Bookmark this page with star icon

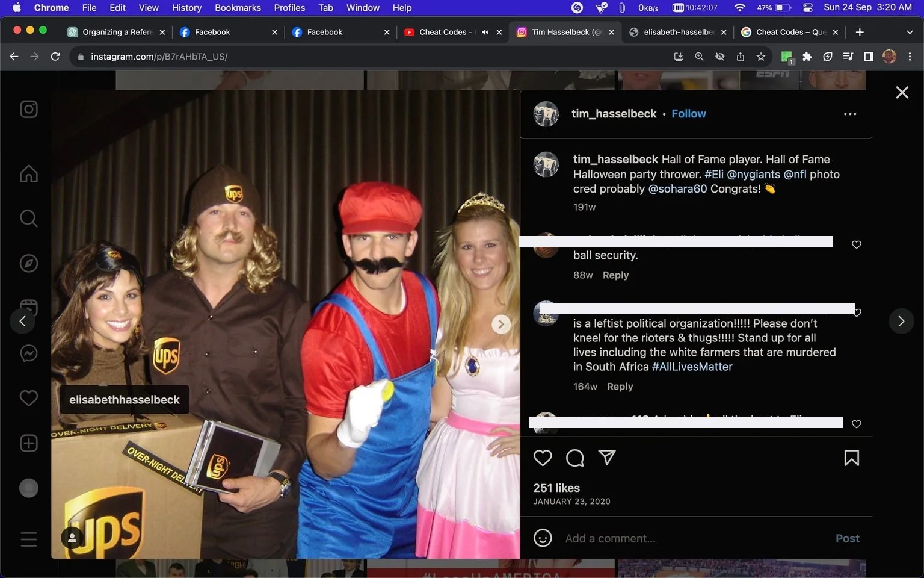click(761, 57)
